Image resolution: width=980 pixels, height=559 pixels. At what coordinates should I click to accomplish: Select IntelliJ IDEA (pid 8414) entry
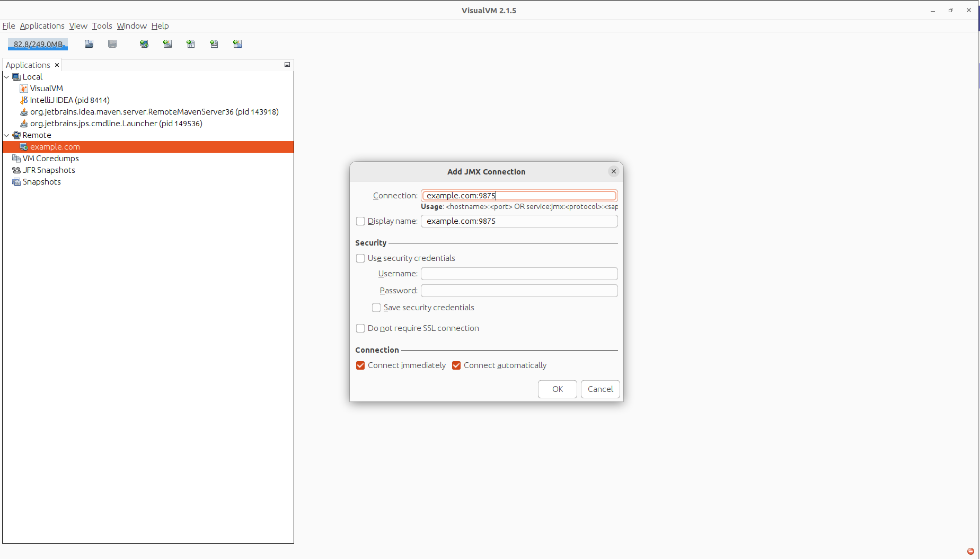[69, 100]
